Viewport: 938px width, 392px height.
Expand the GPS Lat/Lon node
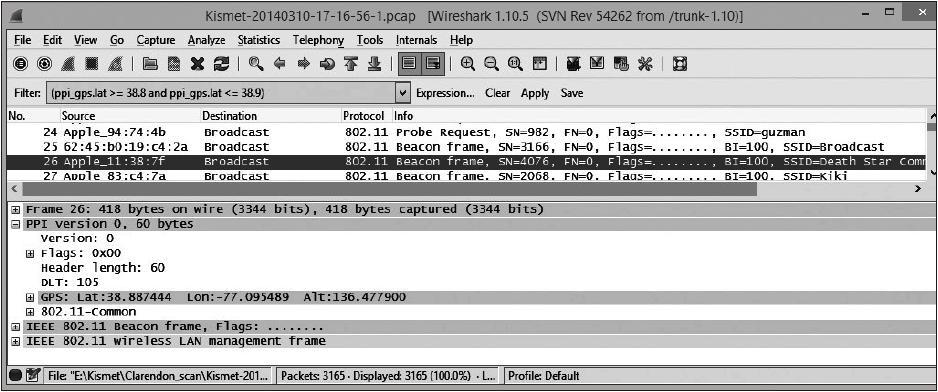[x=30, y=297]
